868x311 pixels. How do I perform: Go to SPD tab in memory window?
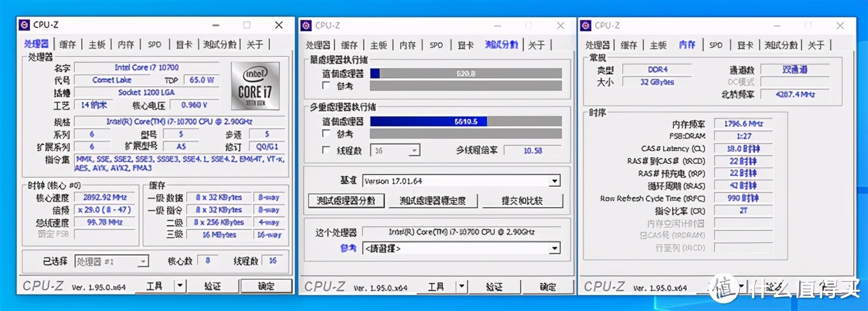click(x=716, y=45)
